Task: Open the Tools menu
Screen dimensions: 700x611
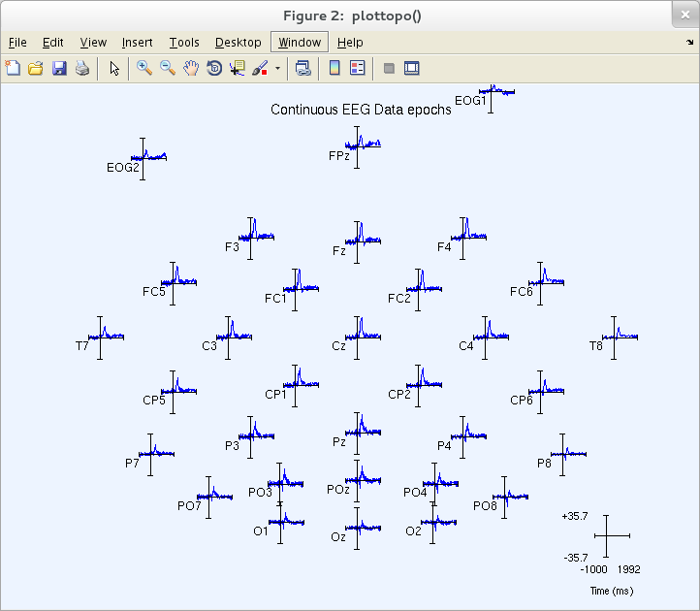Action: point(184,43)
